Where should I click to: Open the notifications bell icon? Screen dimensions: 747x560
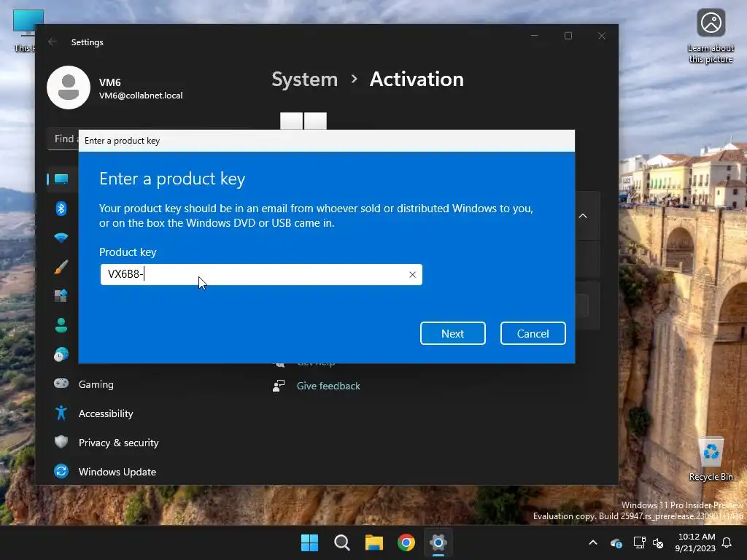click(x=727, y=542)
